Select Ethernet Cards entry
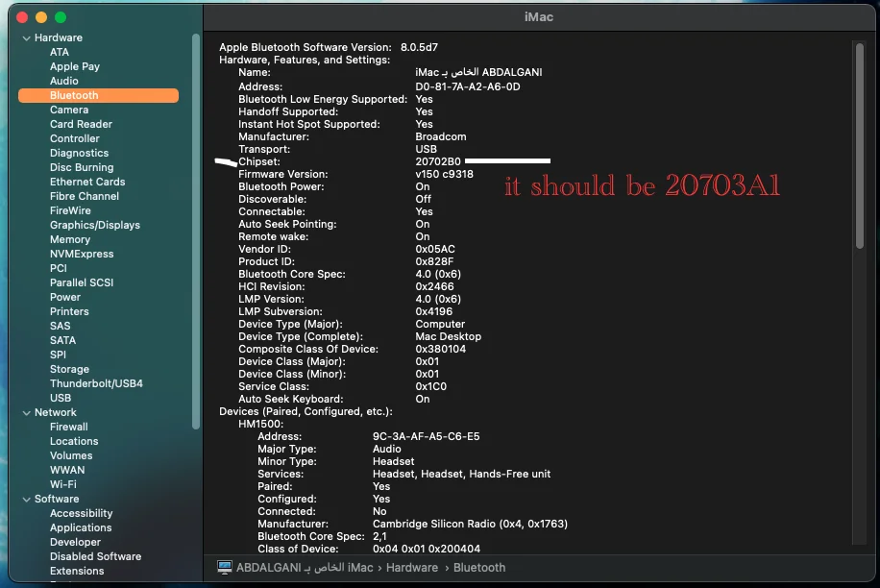This screenshot has height=588, width=880. (87, 182)
